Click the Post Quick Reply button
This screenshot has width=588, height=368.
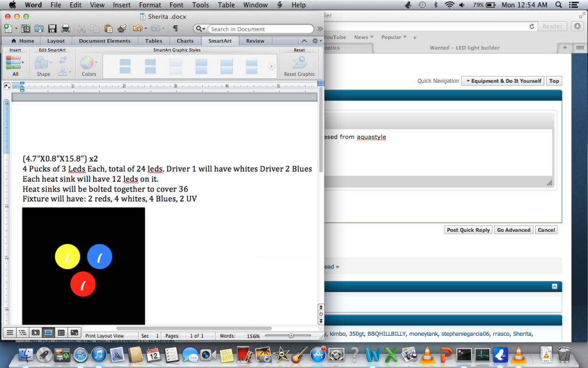coord(468,230)
